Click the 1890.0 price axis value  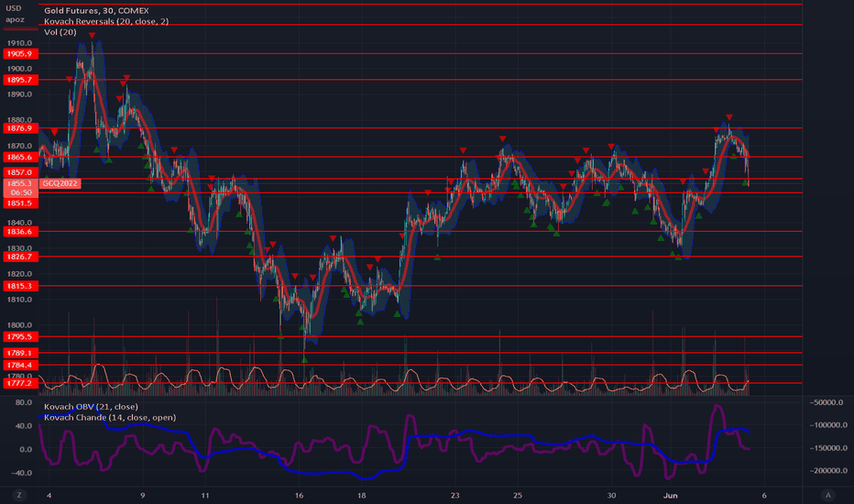click(x=19, y=94)
